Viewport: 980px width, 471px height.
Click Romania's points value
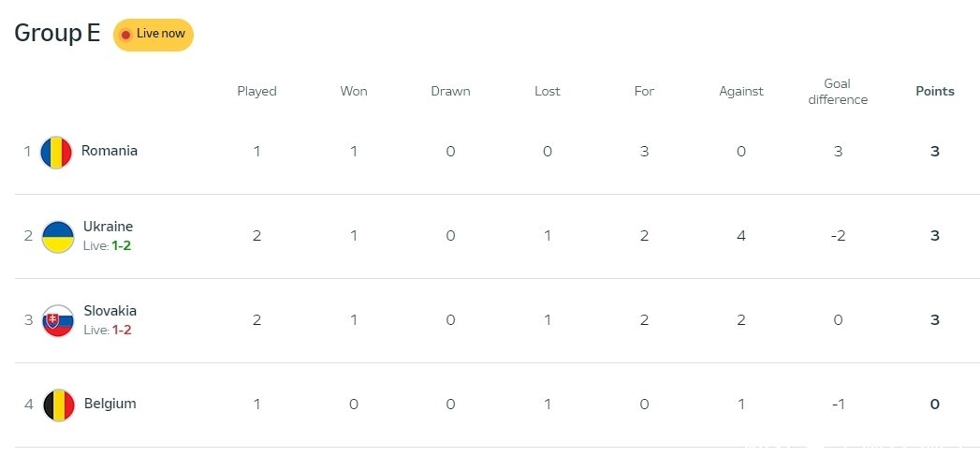pos(934,152)
